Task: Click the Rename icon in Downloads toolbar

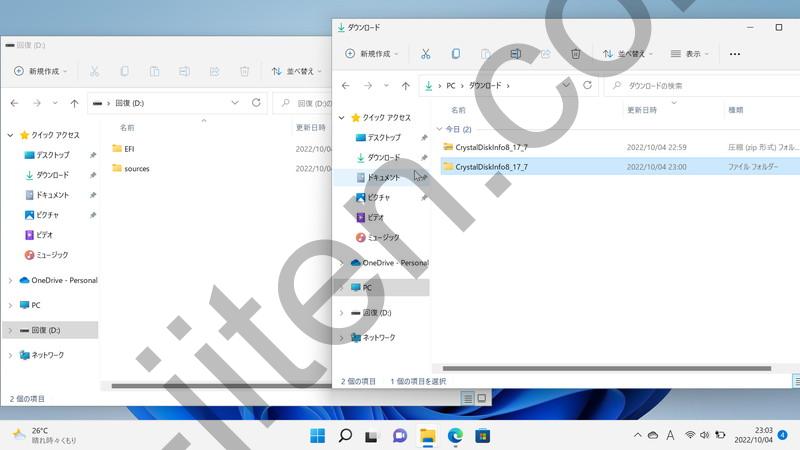Action: 516,54
